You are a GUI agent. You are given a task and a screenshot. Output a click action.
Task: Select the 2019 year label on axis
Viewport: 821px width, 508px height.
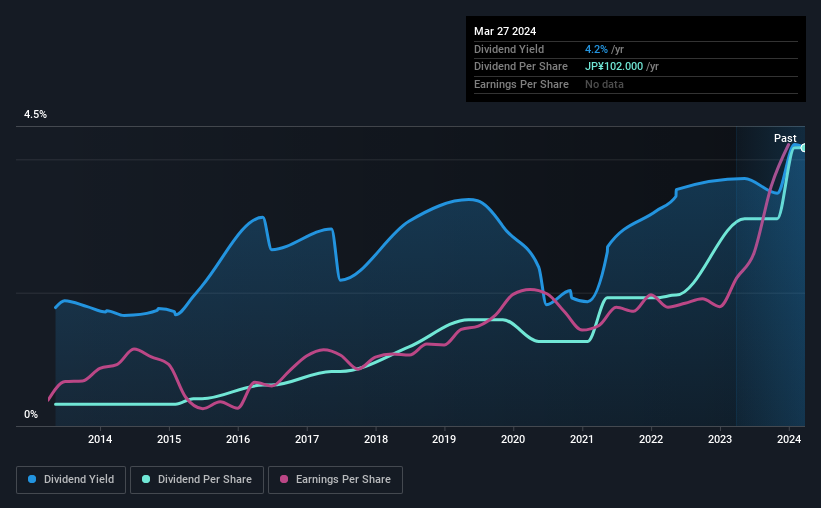point(444,439)
